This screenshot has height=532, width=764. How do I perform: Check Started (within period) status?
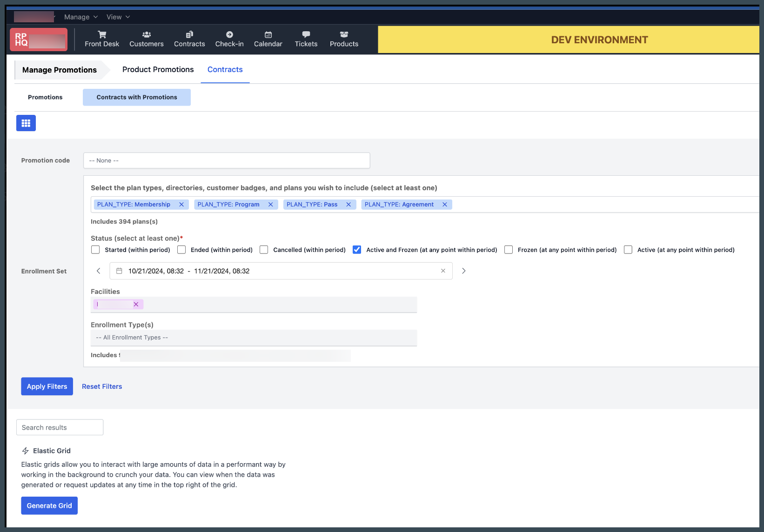tap(95, 250)
